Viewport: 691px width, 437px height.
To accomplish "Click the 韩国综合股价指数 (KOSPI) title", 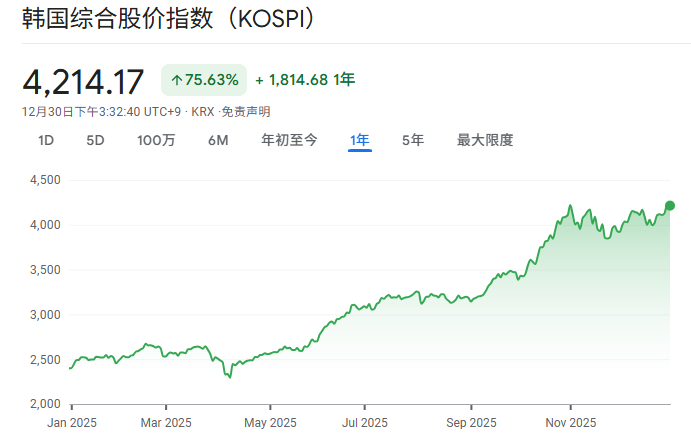I will tap(169, 19).
